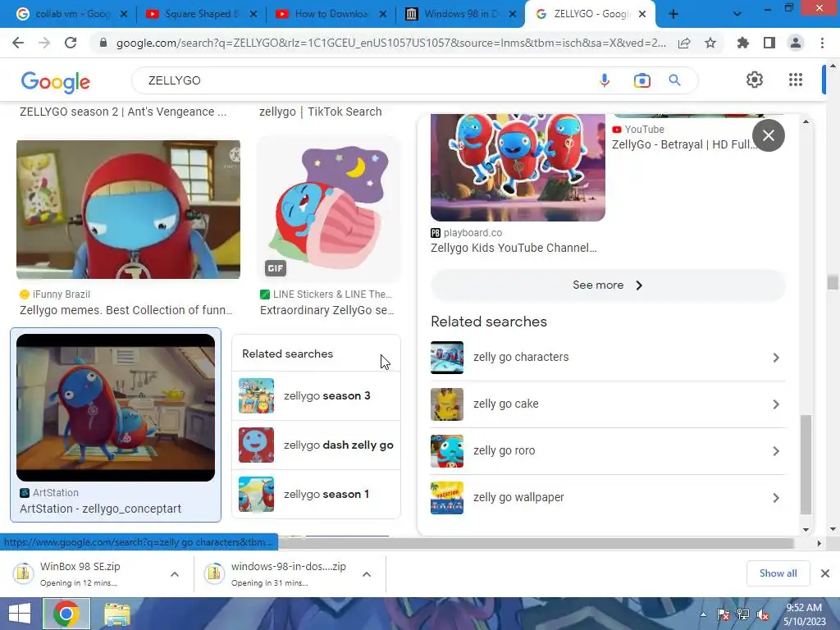Image resolution: width=840 pixels, height=630 pixels.
Task: Open the Action Center flag tray icon
Action: pyautogui.click(x=724, y=614)
